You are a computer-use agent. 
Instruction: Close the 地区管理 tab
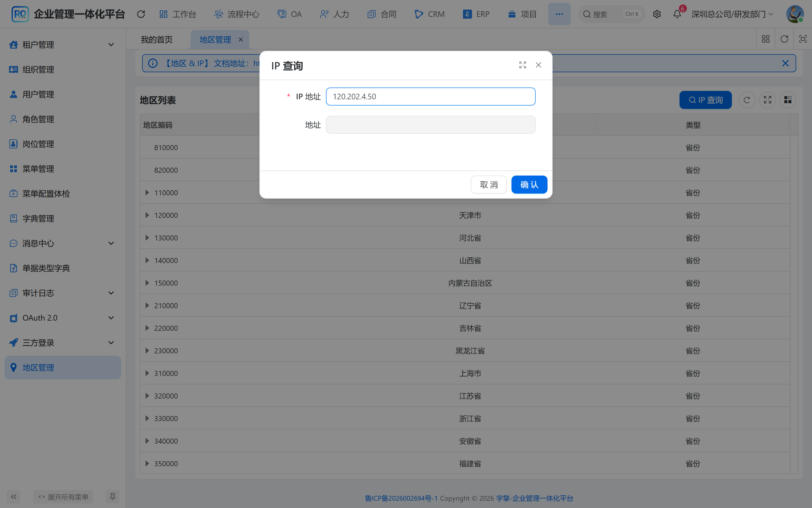(x=240, y=40)
